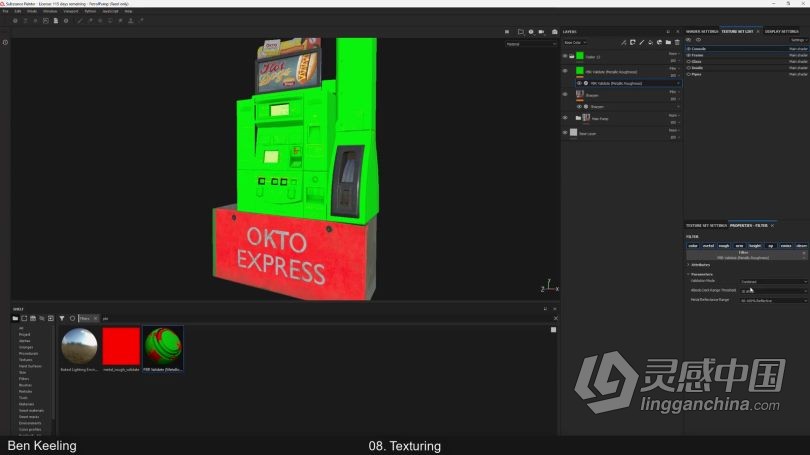The height and width of the screenshot is (455, 810).
Task: Click the delete layer trash icon
Action: pos(677,42)
